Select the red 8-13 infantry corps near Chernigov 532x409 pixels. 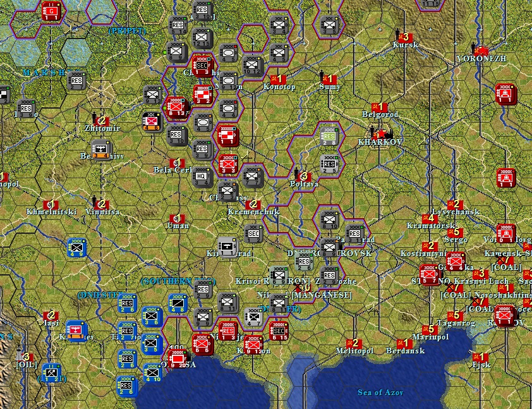click(x=176, y=106)
